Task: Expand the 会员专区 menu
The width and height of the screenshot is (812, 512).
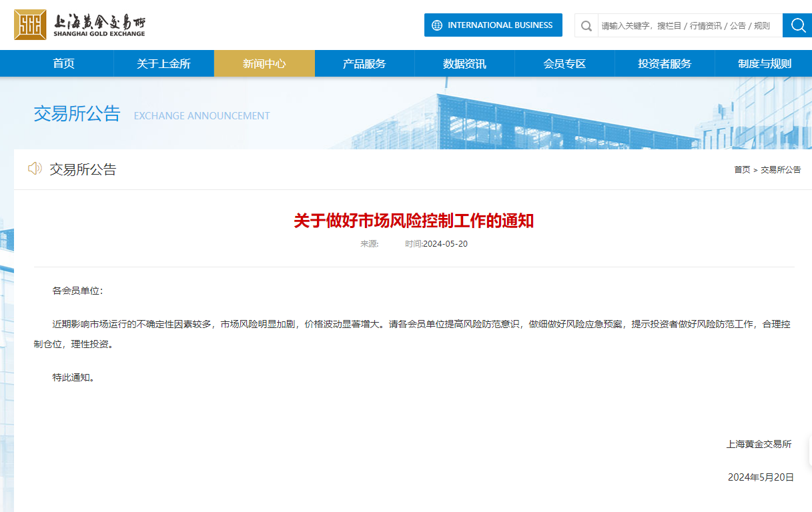Action: point(564,64)
